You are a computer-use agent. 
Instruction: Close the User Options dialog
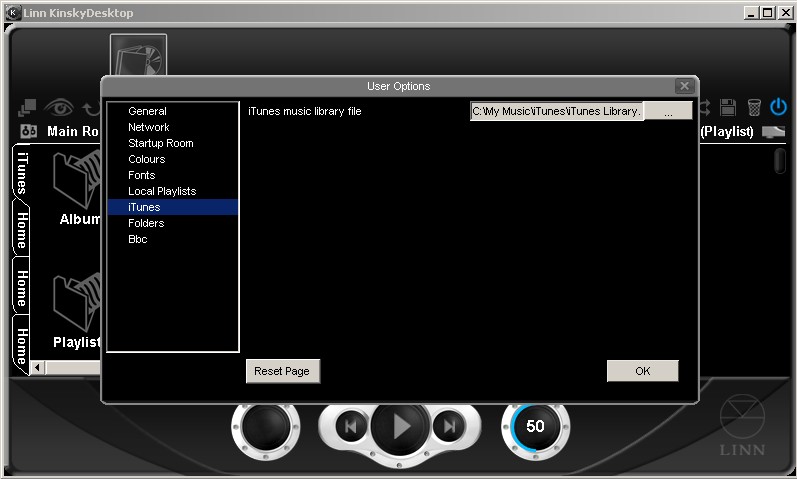point(685,86)
